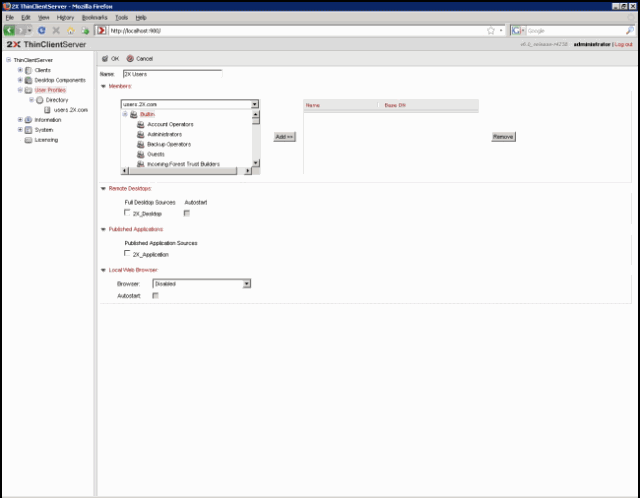
Task: Click the OK text button
Action: point(115,59)
